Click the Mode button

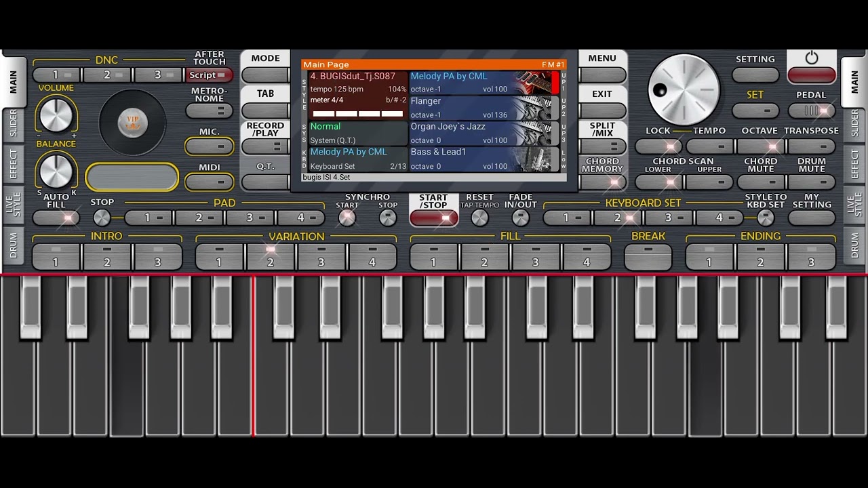[265, 75]
